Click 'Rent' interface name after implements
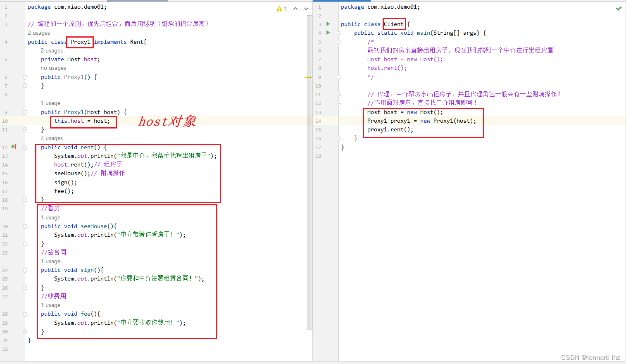 pos(136,42)
